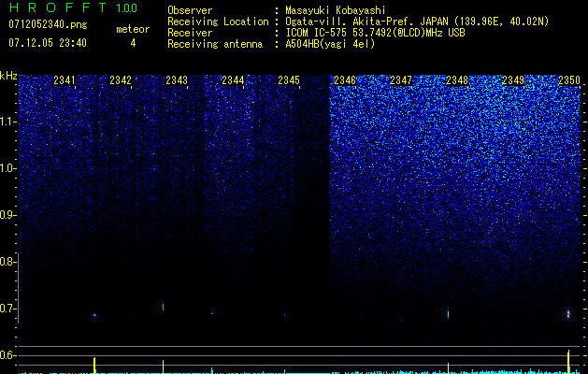Click the 2342 time marker
The image size is (588, 374).
(121, 79)
